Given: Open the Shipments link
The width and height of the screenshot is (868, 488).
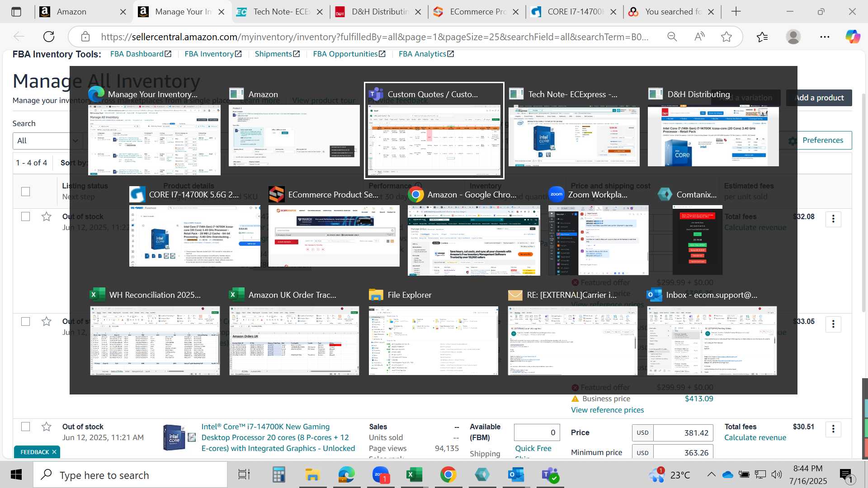Looking at the screenshot, I should pyautogui.click(x=277, y=54).
